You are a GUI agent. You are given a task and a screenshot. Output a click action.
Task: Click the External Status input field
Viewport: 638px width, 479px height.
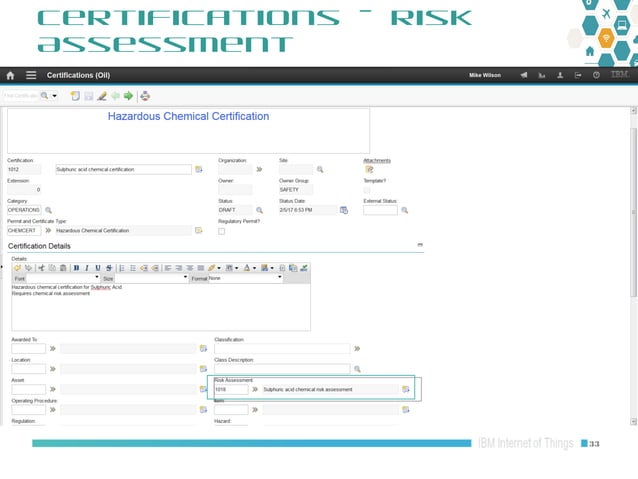380,210
